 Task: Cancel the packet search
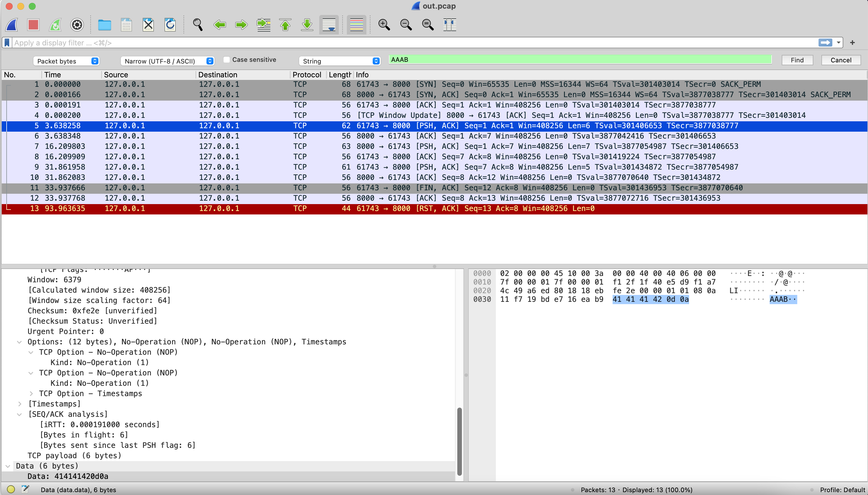click(841, 60)
